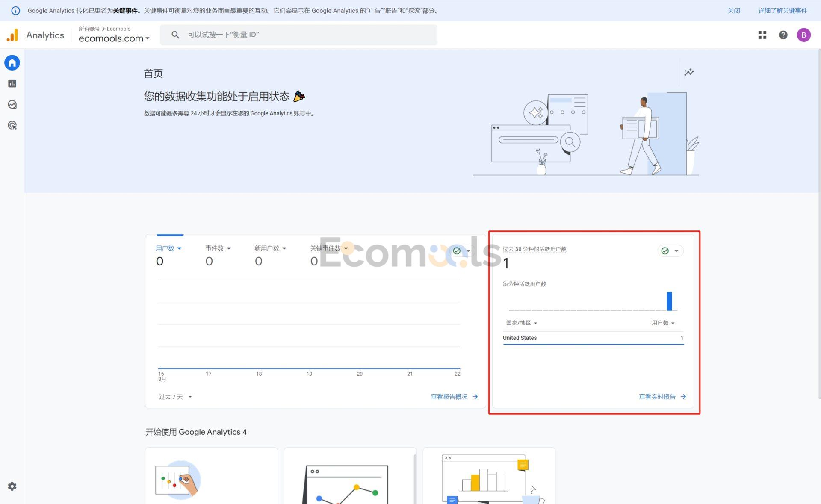Open the realtime card 用户数 dropdown
The height and width of the screenshot is (504, 821).
point(663,323)
